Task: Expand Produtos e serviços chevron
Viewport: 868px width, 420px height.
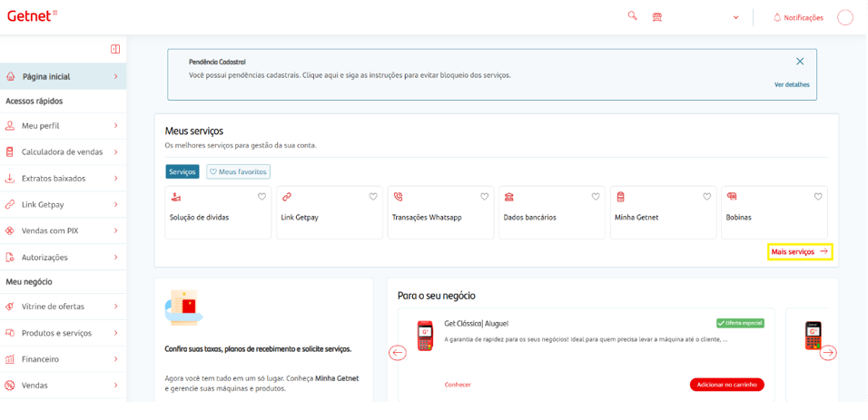Action: 115,333
